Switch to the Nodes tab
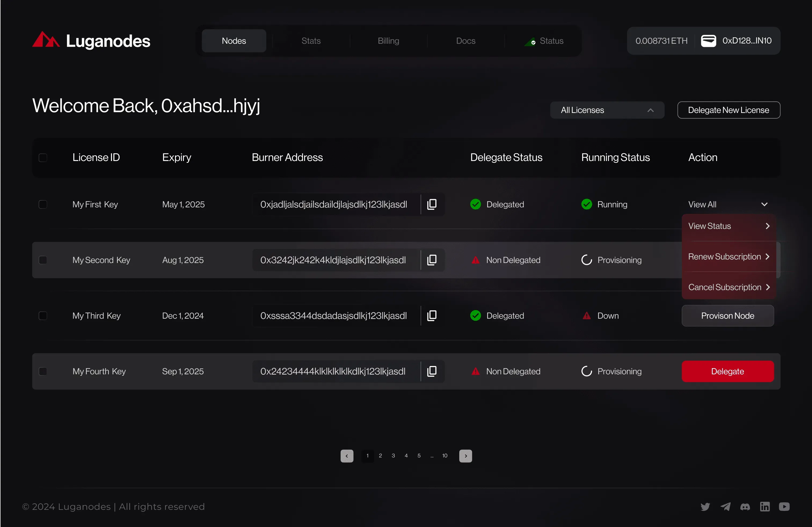 (234, 41)
